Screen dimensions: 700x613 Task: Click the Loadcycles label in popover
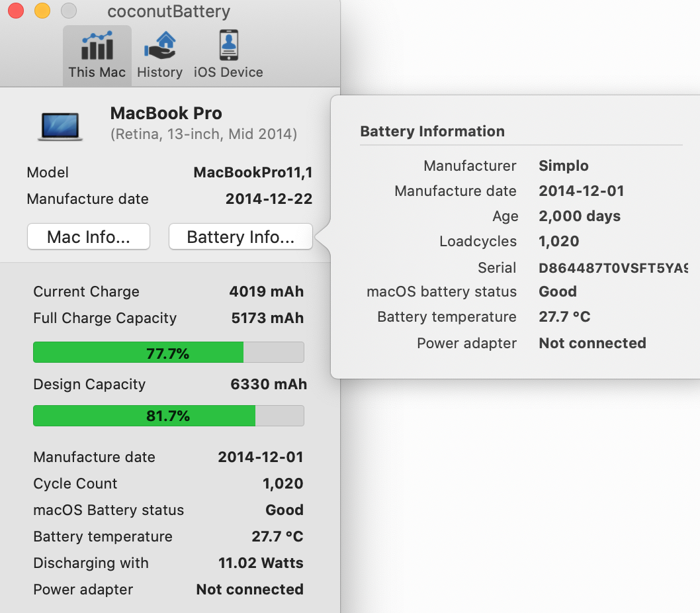coord(478,241)
